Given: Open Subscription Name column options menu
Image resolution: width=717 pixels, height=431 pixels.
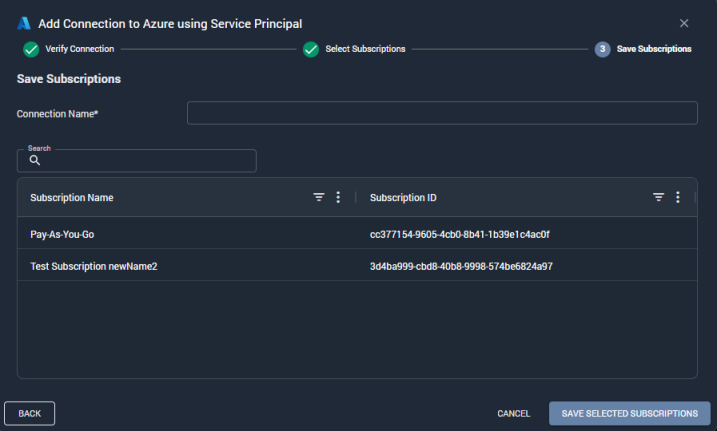Looking at the screenshot, I should pyautogui.click(x=338, y=197).
